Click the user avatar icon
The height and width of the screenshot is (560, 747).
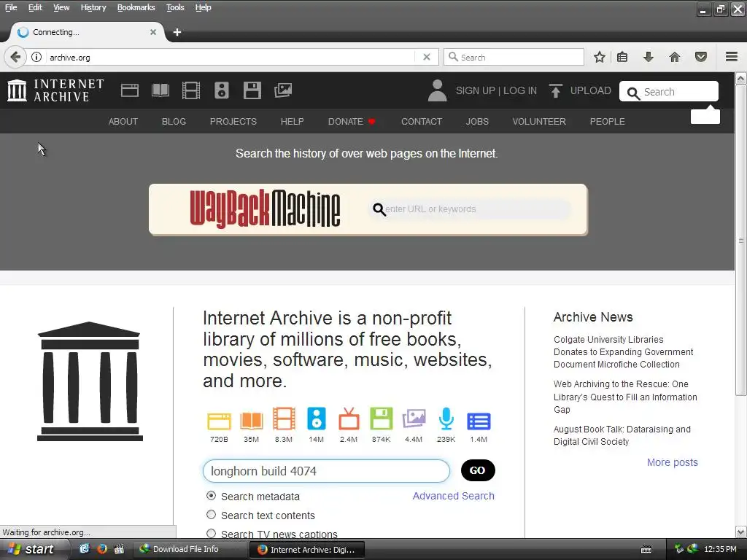(x=438, y=90)
